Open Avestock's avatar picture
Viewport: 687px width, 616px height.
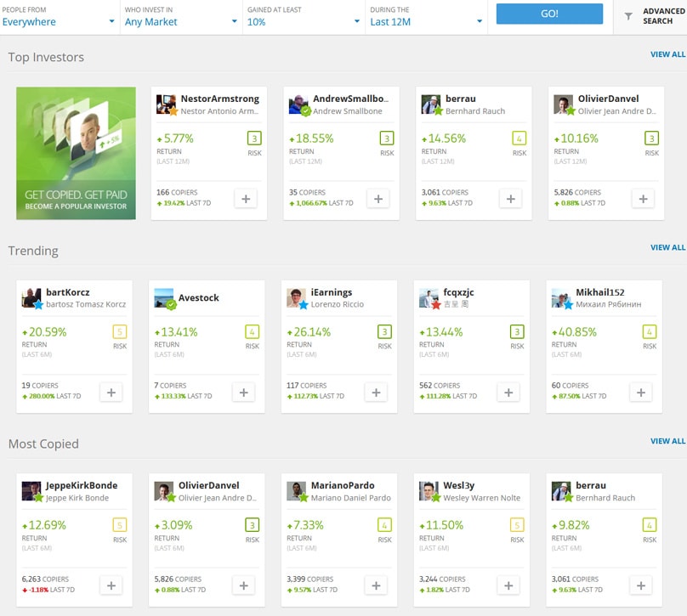(164, 297)
